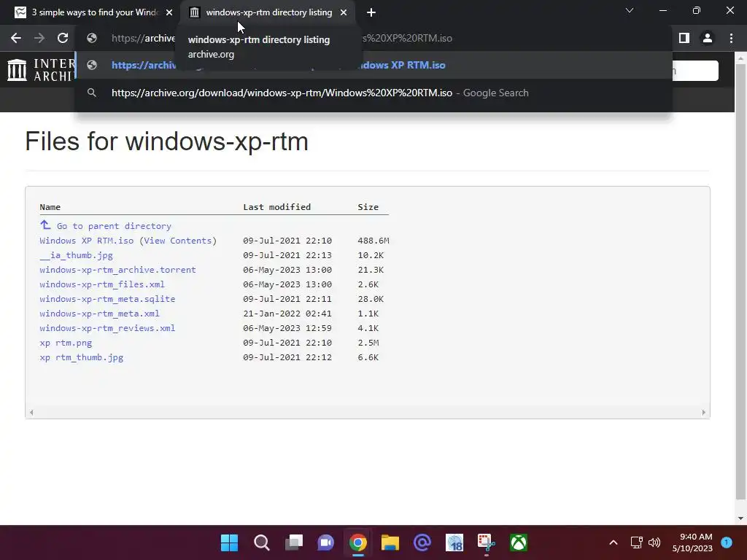Click the network icon in the system tray
The width and height of the screenshot is (747, 560).
click(x=636, y=542)
